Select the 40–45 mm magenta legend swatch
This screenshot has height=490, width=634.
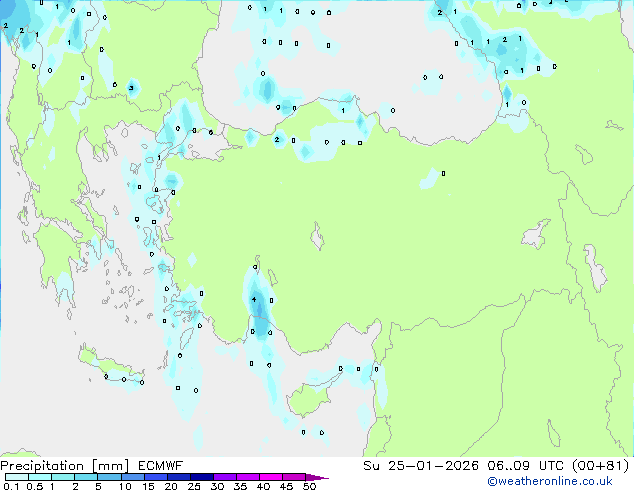(x=271, y=477)
